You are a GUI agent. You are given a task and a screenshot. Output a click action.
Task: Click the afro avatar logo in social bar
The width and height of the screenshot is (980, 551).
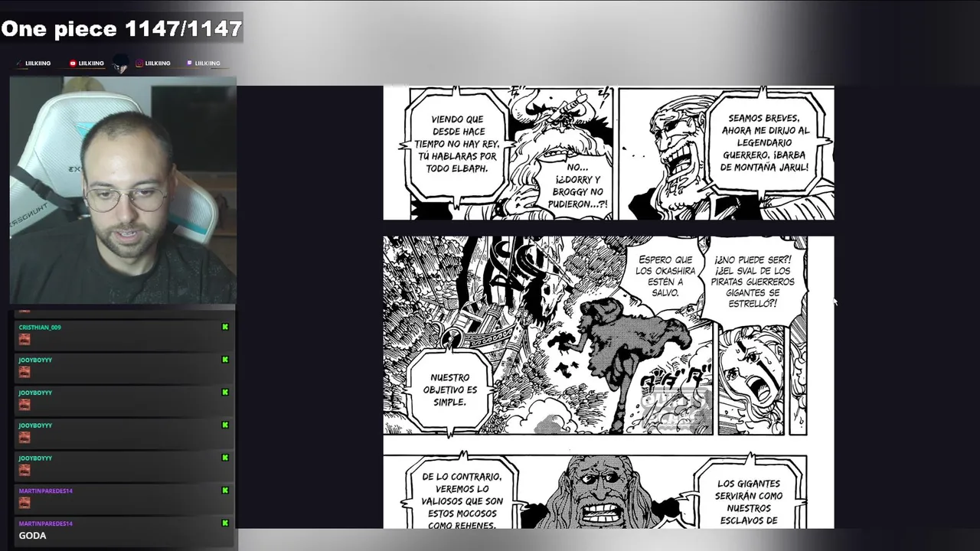[120, 64]
